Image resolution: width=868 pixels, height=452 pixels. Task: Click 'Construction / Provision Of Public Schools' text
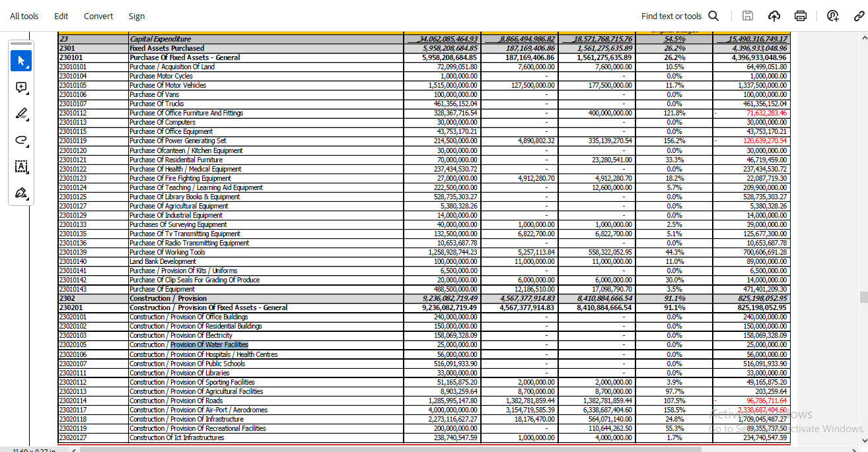coord(188,364)
